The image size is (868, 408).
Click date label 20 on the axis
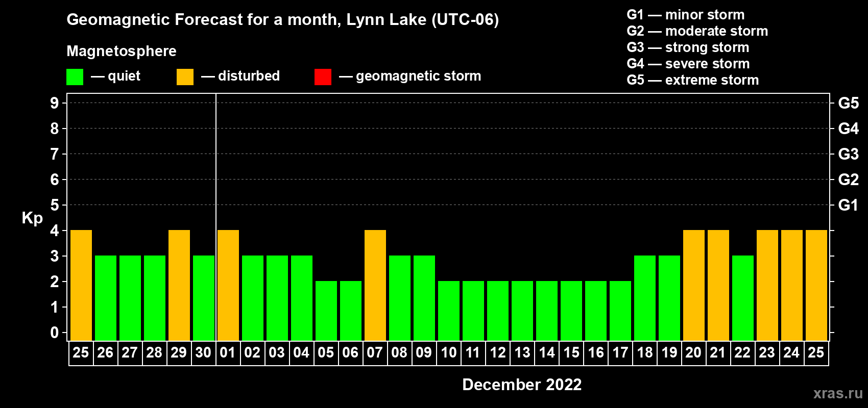pos(693,353)
